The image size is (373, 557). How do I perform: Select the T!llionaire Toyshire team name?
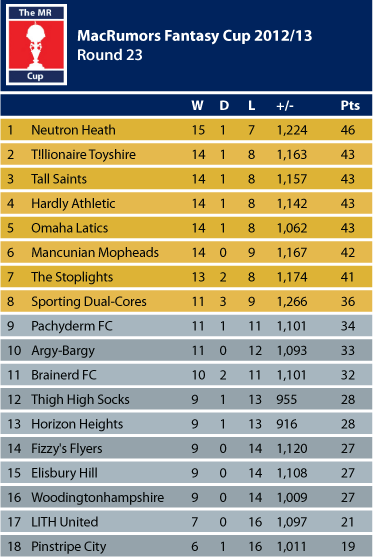[x=83, y=155]
